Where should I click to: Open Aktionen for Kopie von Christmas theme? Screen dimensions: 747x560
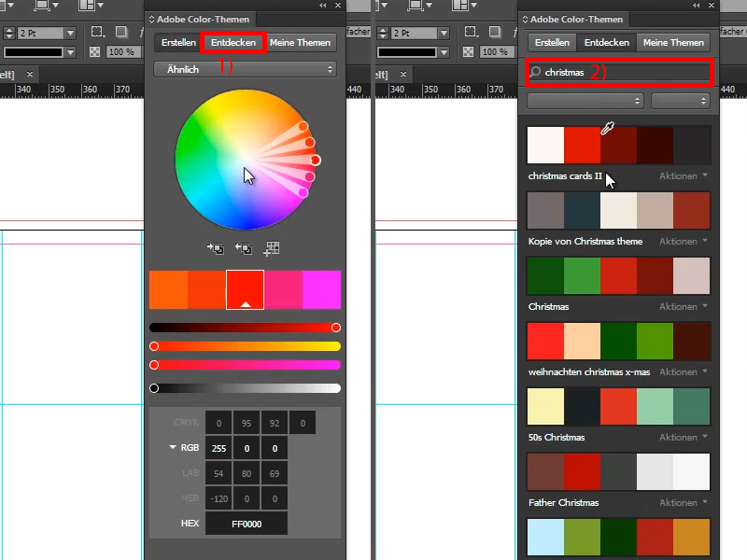click(684, 242)
